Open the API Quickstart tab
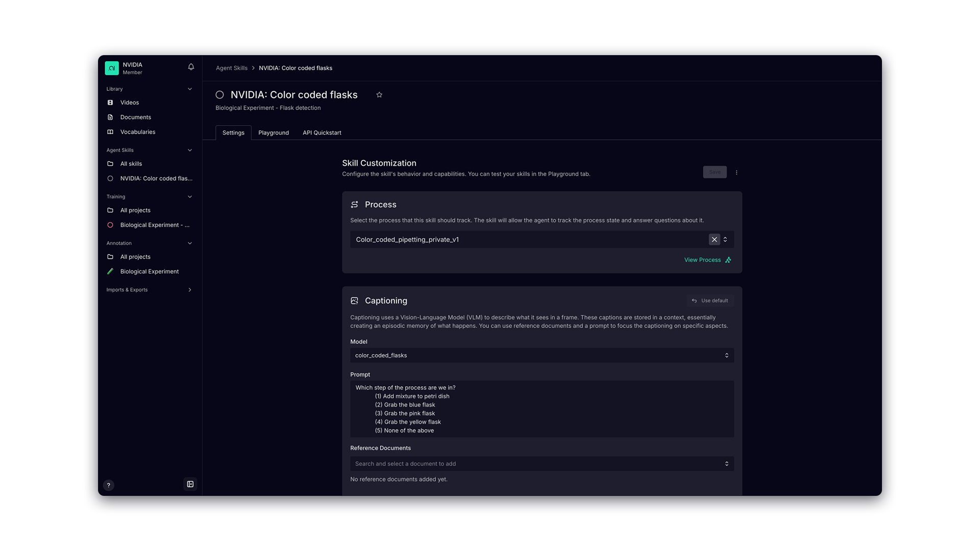Screen dimensions: 980x551 coord(322,133)
